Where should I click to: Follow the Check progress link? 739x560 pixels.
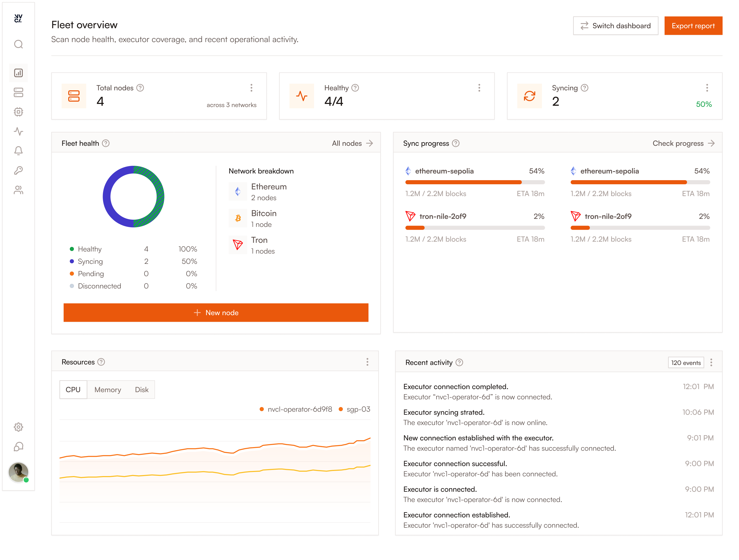tap(684, 143)
